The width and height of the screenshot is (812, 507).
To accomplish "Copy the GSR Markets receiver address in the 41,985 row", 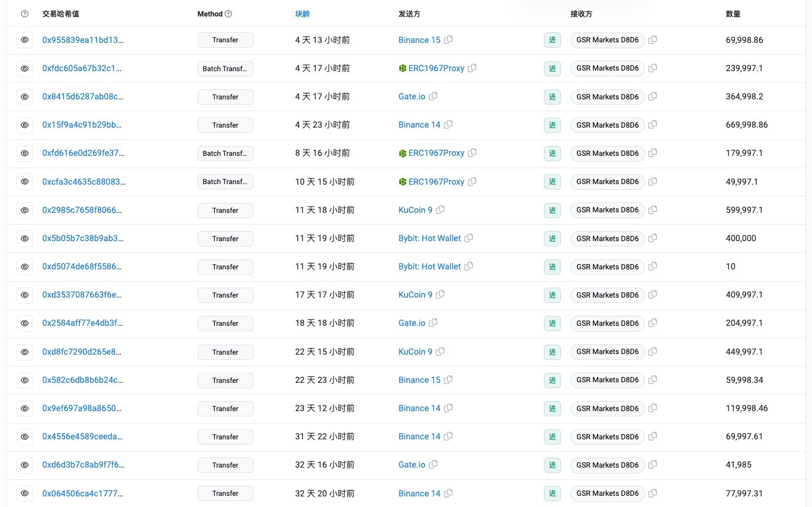I will click(653, 465).
